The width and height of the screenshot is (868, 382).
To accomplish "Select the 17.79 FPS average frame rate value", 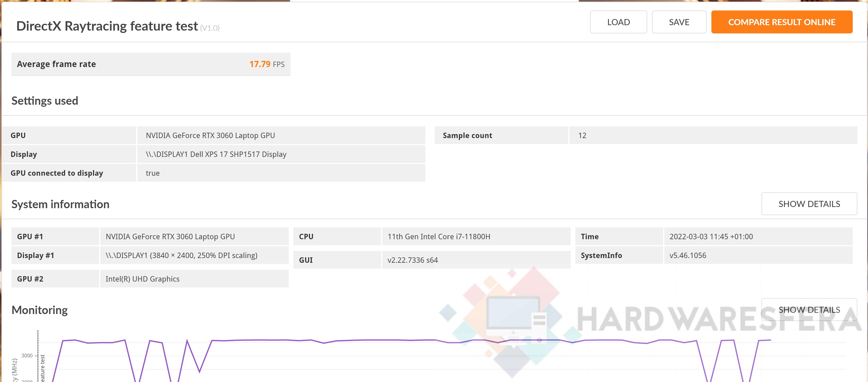I will (267, 64).
